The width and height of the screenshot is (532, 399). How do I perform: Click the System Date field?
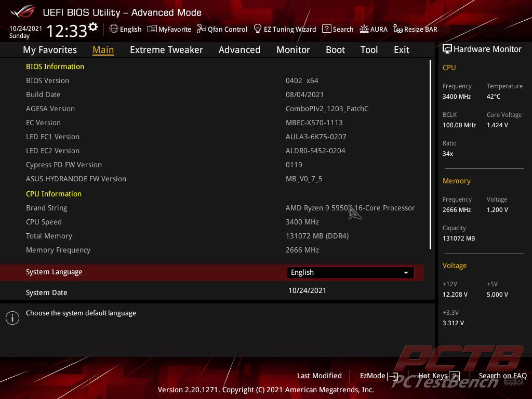click(x=307, y=290)
